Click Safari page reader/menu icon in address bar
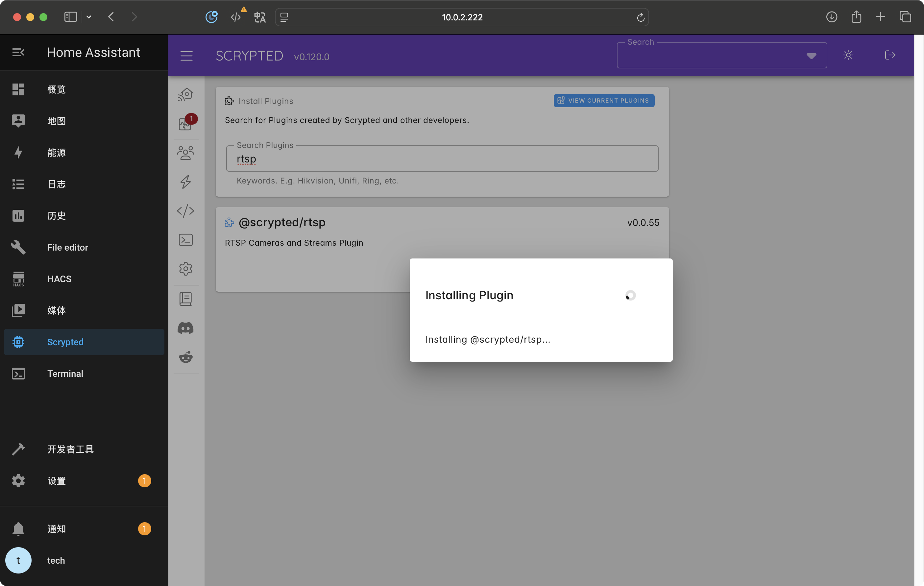Viewport: 924px width, 586px height. pos(284,17)
